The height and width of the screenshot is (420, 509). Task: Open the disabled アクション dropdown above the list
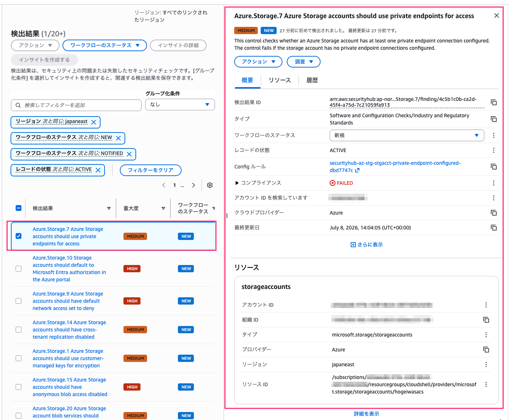[35, 45]
